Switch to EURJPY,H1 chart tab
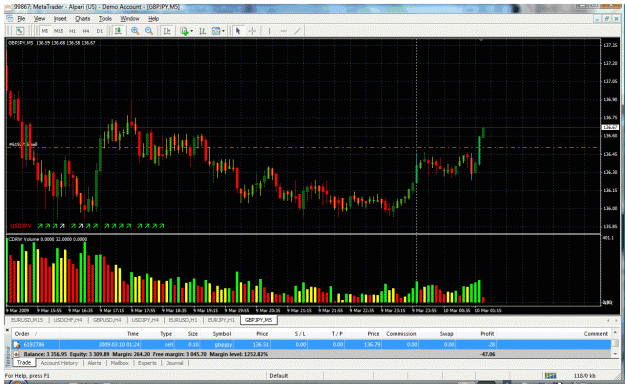 (x=221, y=320)
